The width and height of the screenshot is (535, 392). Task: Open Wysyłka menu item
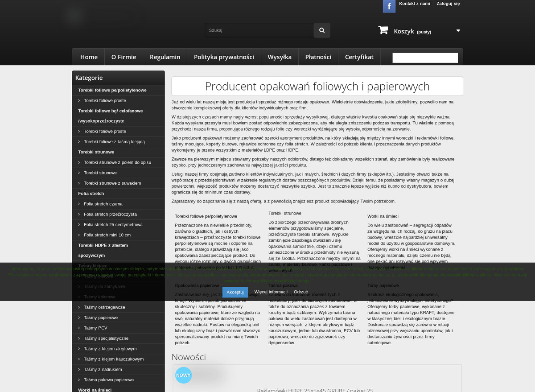point(280,57)
